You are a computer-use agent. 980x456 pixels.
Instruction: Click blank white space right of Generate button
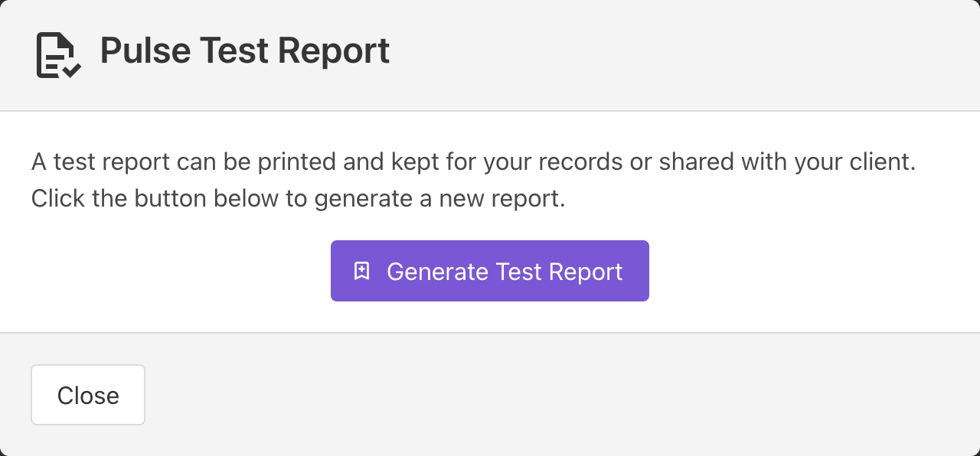[804, 271]
